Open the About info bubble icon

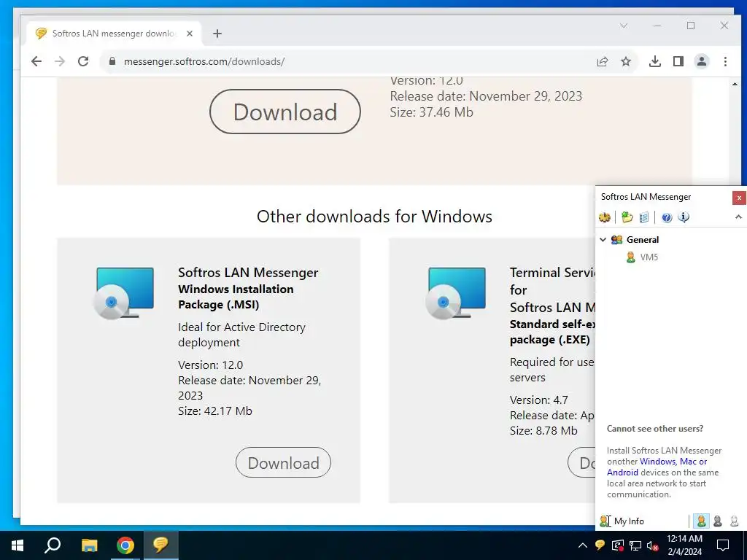(684, 217)
